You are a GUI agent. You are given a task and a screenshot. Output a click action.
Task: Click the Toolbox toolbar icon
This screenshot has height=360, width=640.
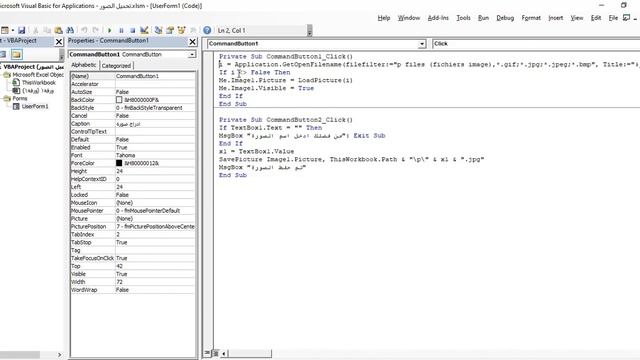coord(193,30)
